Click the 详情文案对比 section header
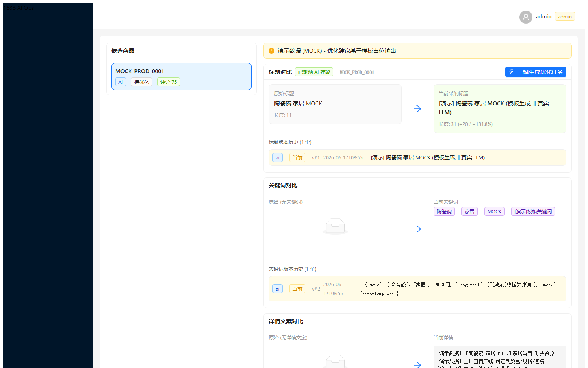Viewport: 588px width, 368px height. point(286,321)
